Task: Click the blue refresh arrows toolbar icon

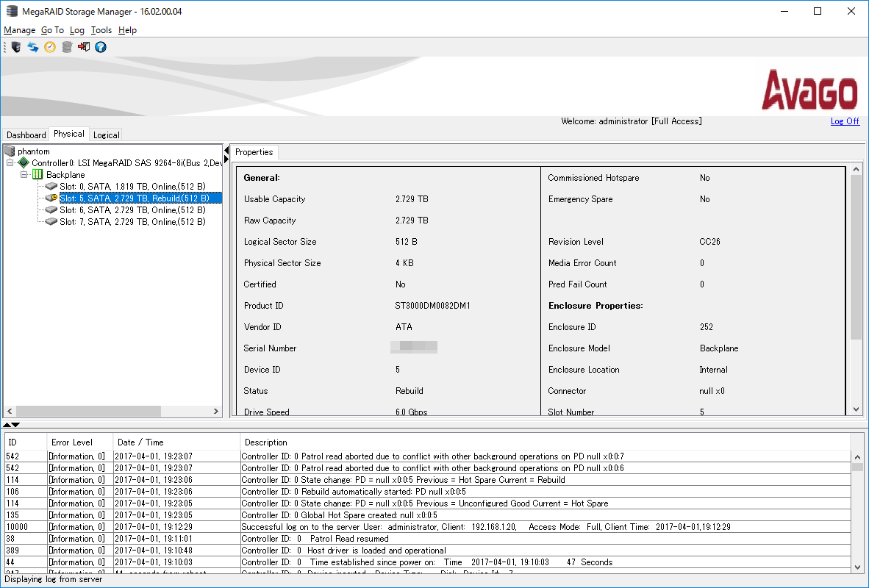Action: coord(33,47)
